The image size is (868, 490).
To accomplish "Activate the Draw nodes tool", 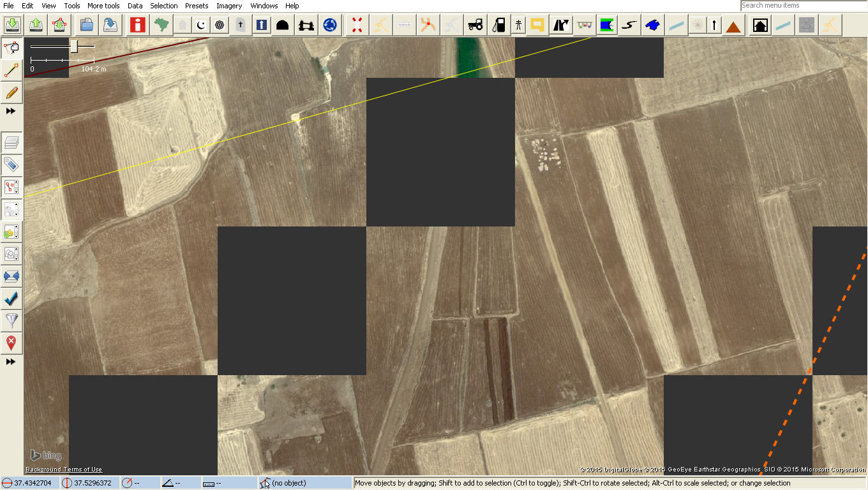I will coord(11,70).
